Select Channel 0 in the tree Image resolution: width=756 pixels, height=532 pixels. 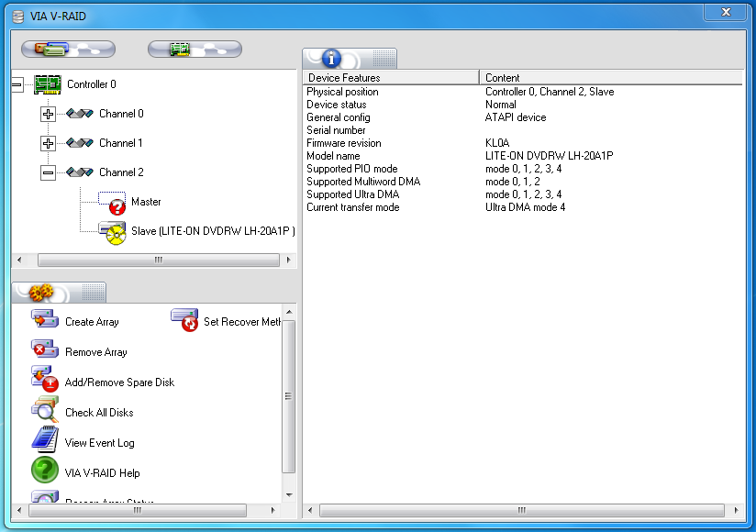click(x=121, y=114)
